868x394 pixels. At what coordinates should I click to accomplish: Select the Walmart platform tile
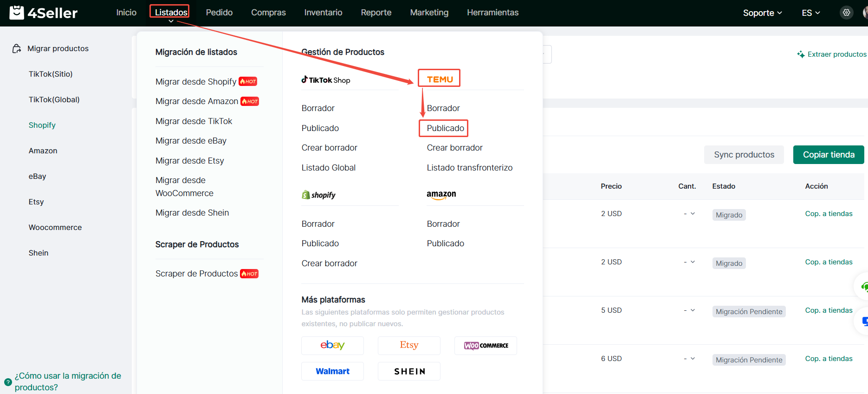[332, 371]
